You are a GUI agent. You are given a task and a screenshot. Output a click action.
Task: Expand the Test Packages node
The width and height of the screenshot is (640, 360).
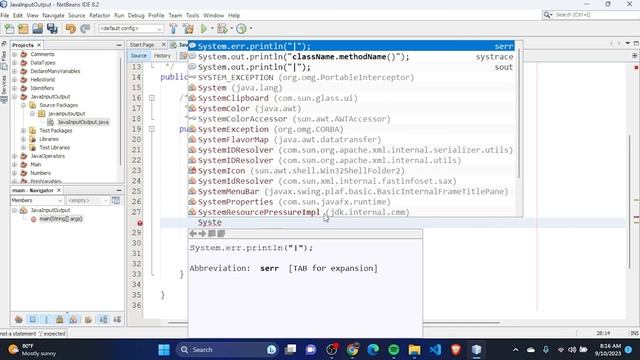click(23, 131)
